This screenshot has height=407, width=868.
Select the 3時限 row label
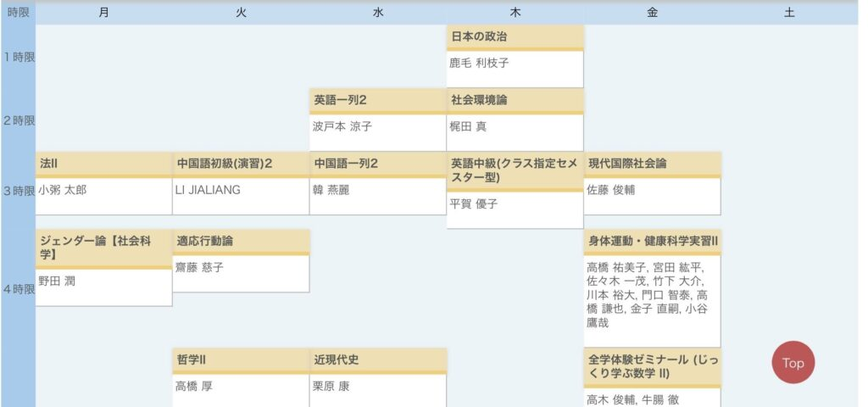[18, 192]
